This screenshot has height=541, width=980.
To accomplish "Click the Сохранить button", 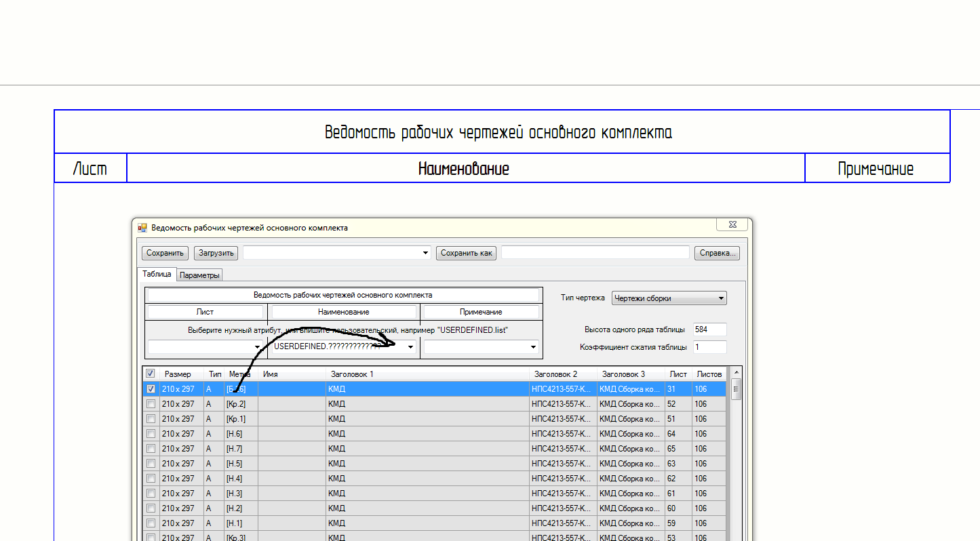I will point(165,253).
